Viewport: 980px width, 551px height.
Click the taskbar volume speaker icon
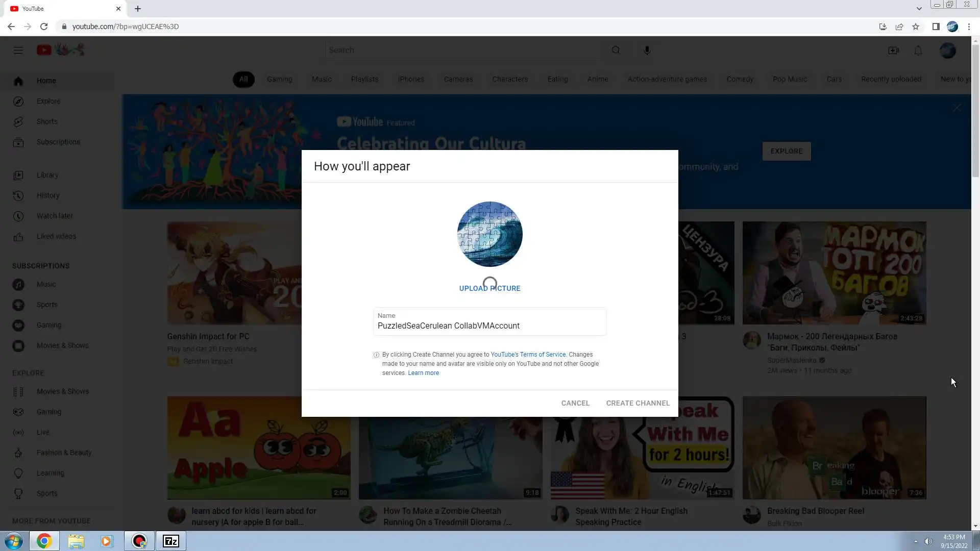pyautogui.click(x=928, y=541)
